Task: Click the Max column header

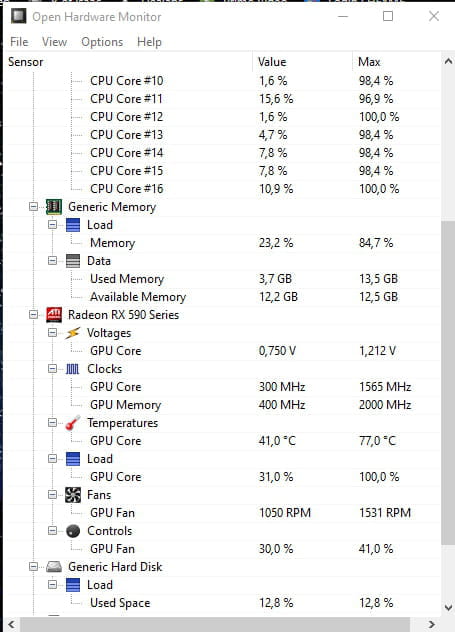Action: click(397, 62)
